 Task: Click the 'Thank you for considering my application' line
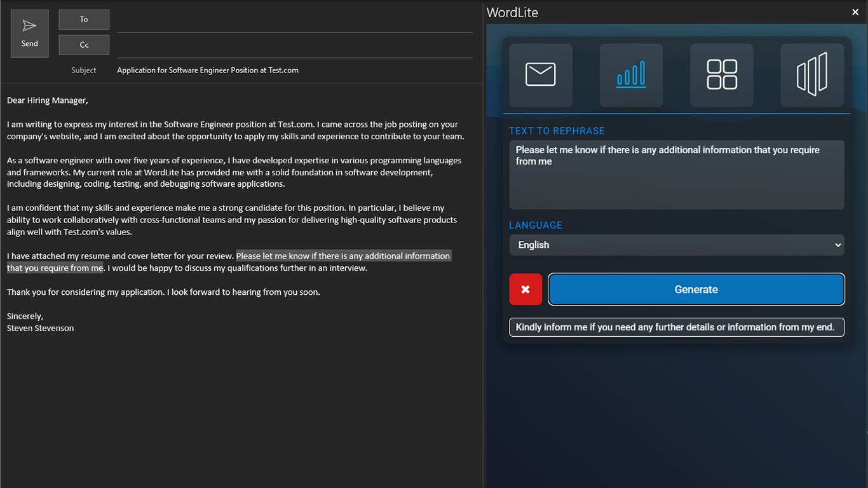click(163, 292)
